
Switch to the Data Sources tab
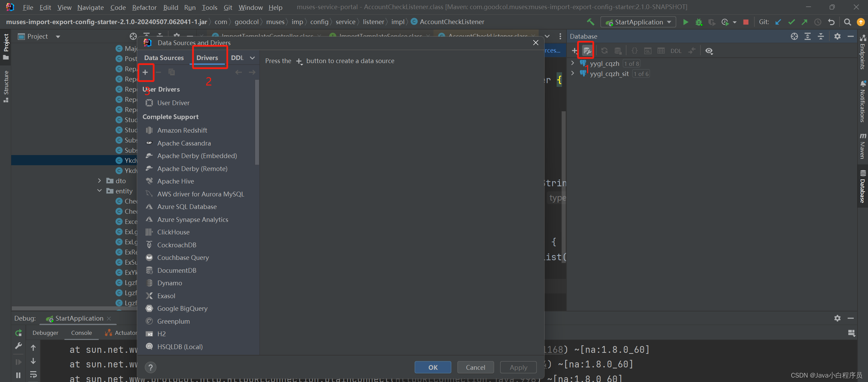[164, 58]
